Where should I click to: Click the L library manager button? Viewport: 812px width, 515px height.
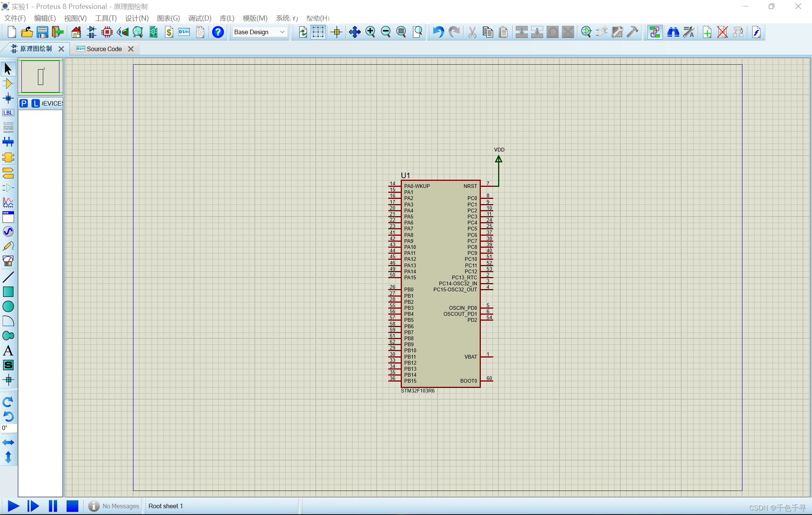35,103
